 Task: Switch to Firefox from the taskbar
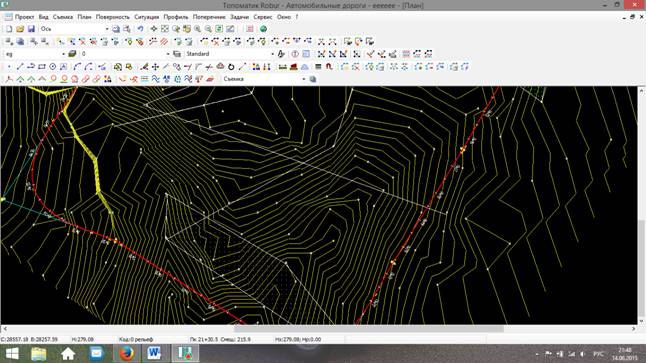[126, 354]
